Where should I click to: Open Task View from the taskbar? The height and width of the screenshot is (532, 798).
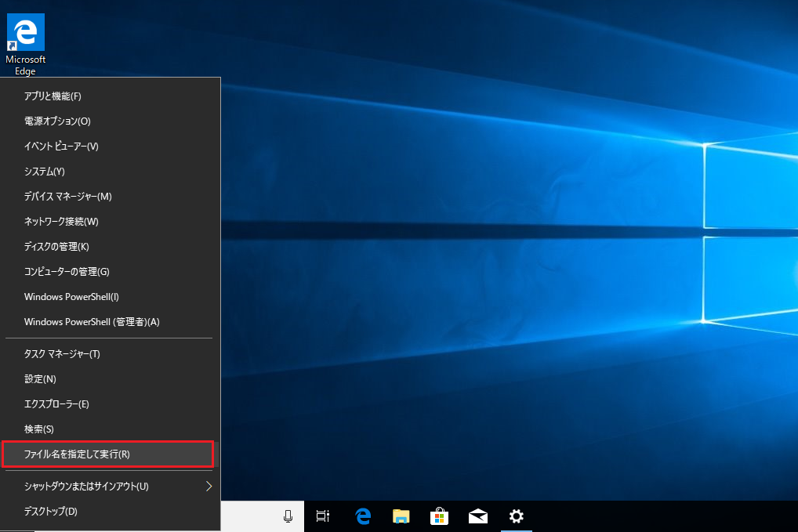pos(323,516)
